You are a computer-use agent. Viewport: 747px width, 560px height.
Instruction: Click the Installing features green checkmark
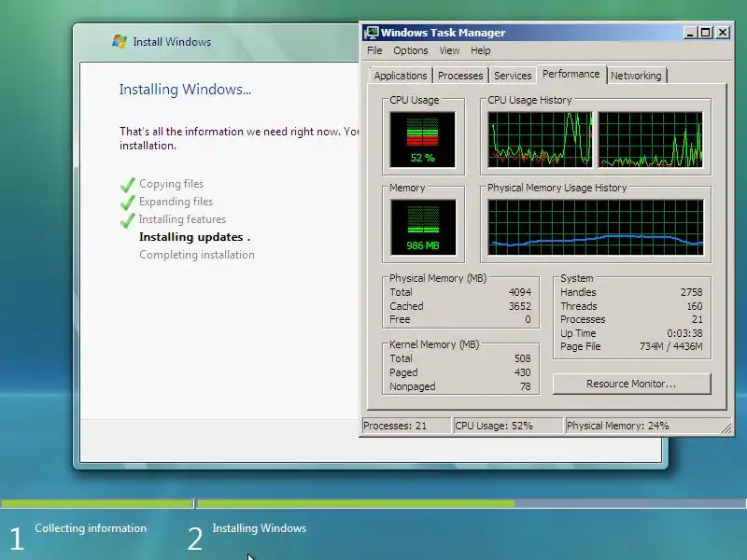coord(127,220)
